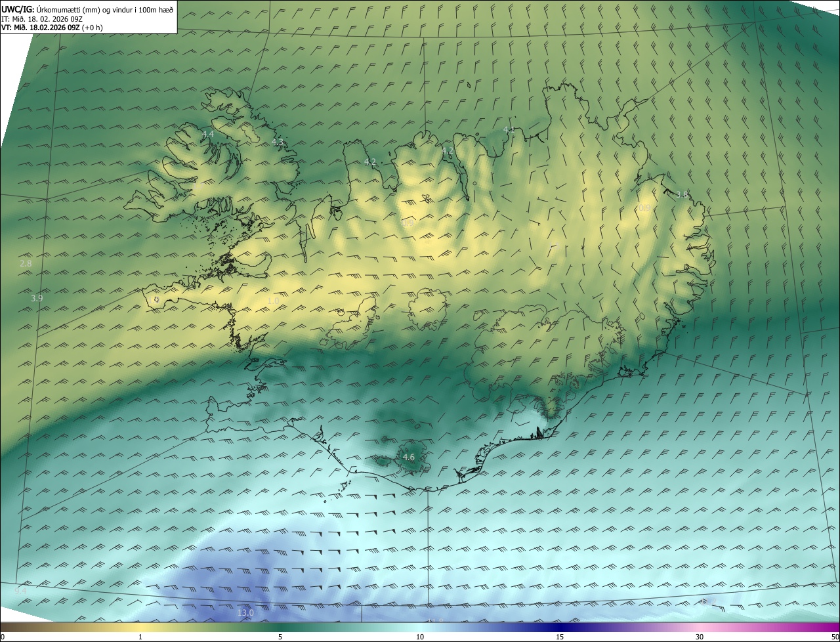Click the '5' tick on the color scale
The width and height of the screenshot is (840, 642).
(280, 637)
